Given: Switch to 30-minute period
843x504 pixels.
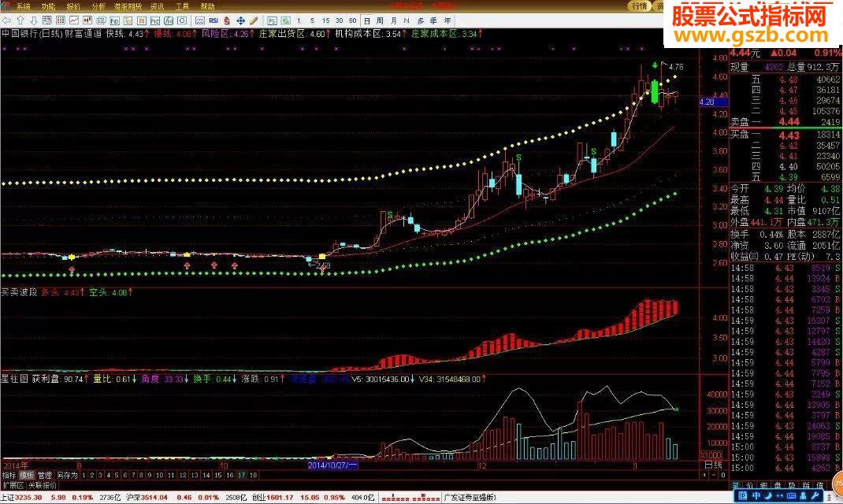Looking at the screenshot, I should 340,20.
